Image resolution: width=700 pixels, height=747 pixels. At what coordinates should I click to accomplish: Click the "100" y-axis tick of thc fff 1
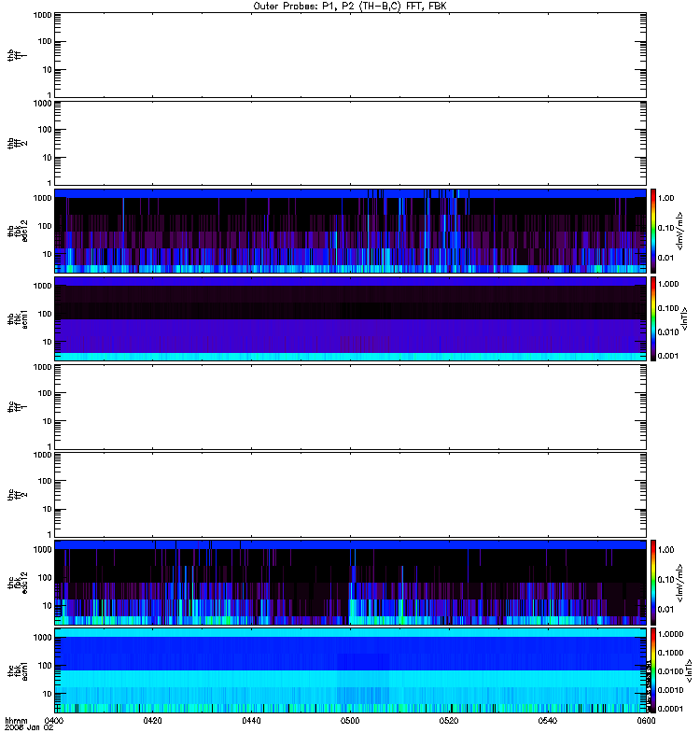(45, 393)
